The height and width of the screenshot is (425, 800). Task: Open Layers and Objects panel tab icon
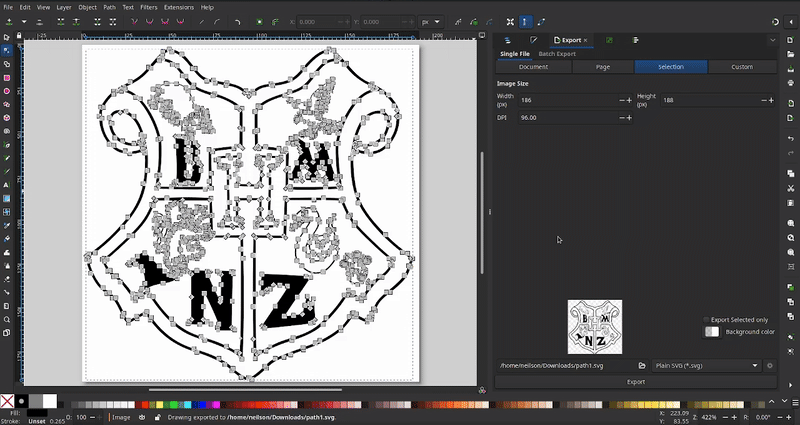point(508,40)
